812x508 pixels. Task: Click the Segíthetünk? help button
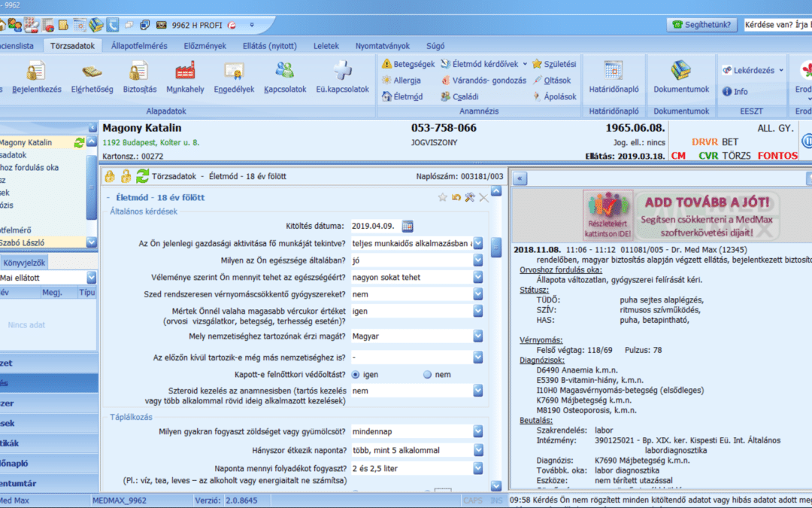(x=701, y=25)
